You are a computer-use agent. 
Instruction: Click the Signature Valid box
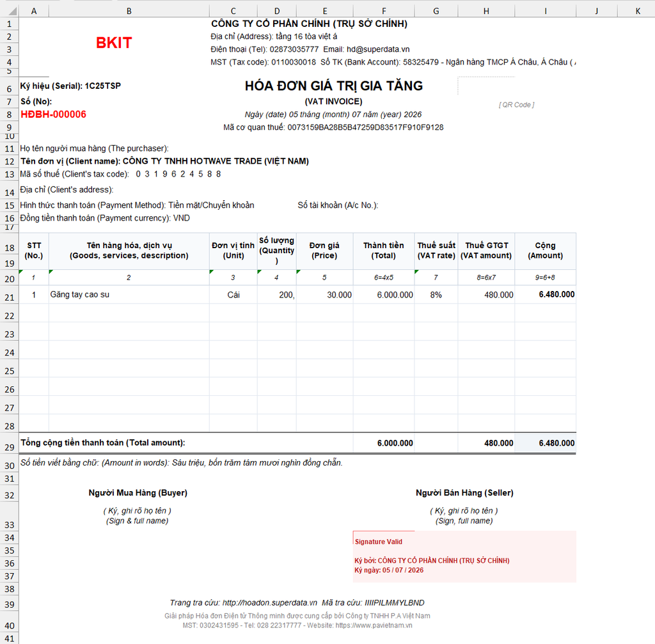(464, 556)
